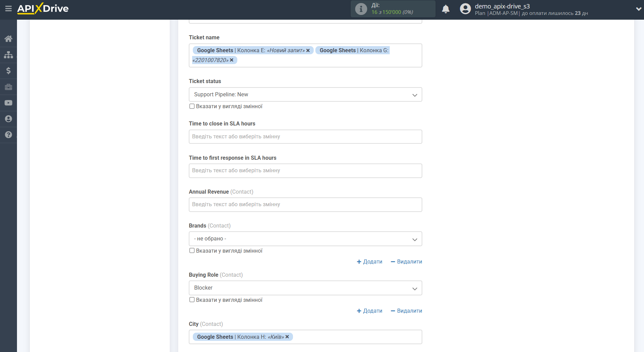Expand the account menu chevron

pyautogui.click(x=638, y=9)
